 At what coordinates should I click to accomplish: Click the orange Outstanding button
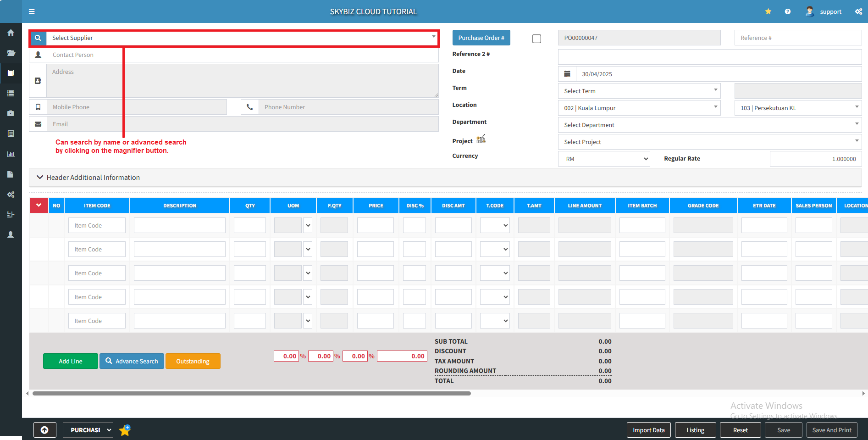click(193, 361)
